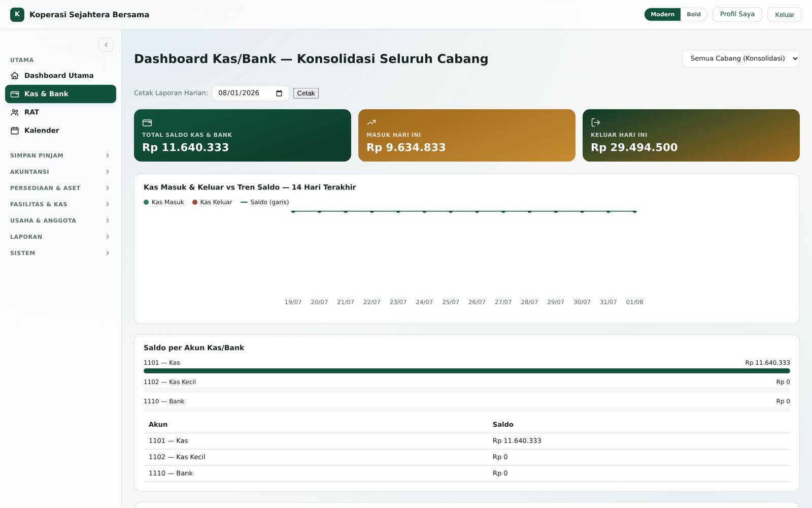Toggle Kas Keluar legend series
Viewport: 812px width, 508px height.
[212, 202]
